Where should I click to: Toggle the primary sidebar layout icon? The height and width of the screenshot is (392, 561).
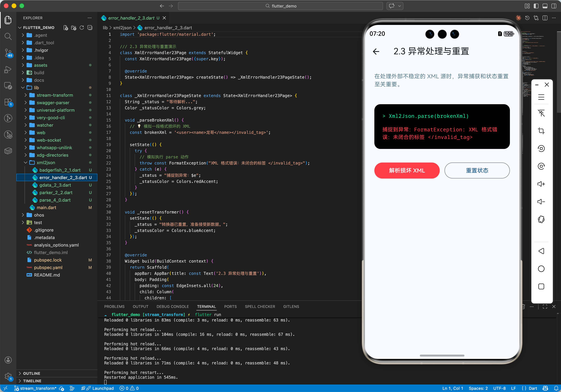coord(536,6)
